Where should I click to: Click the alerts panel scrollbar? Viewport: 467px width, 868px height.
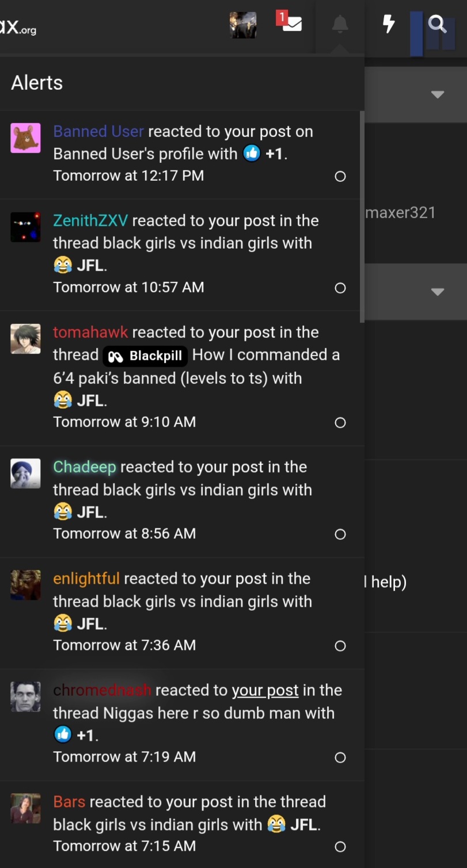pos(362,216)
